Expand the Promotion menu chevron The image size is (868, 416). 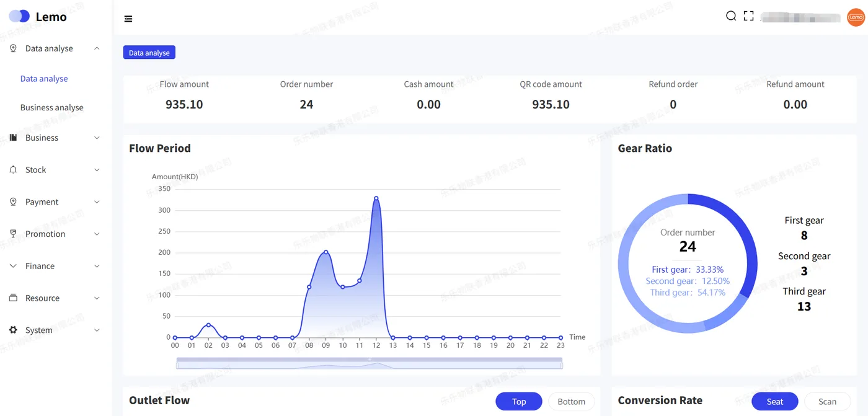[x=97, y=234]
